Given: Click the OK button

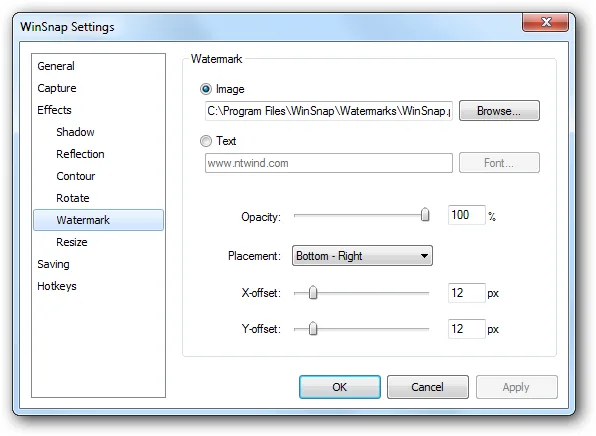Looking at the screenshot, I should [339, 387].
